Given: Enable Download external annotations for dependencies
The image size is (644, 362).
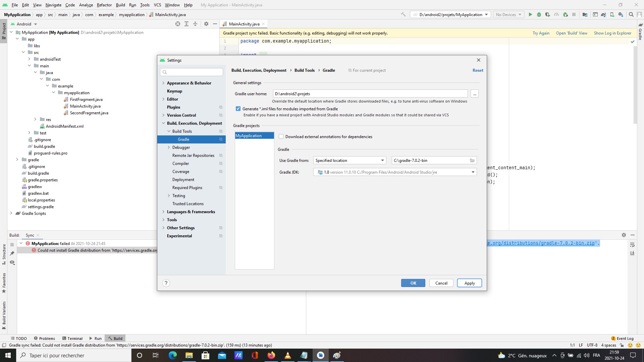Looking at the screenshot, I should [281, 136].
